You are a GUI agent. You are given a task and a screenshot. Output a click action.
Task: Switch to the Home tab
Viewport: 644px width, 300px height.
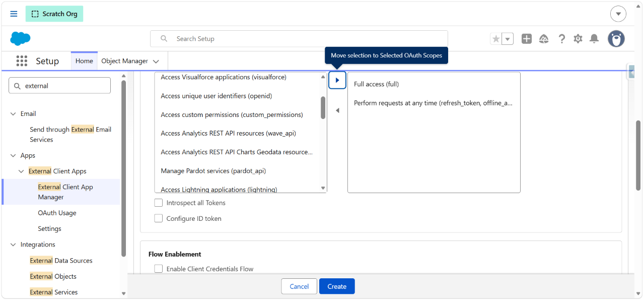point(84,61)
